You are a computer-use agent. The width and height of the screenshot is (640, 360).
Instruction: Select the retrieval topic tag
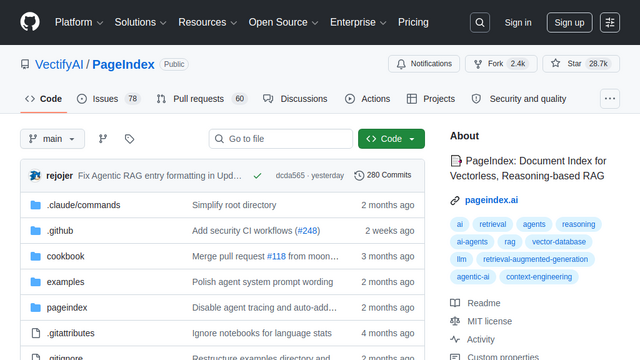[493, 224]
